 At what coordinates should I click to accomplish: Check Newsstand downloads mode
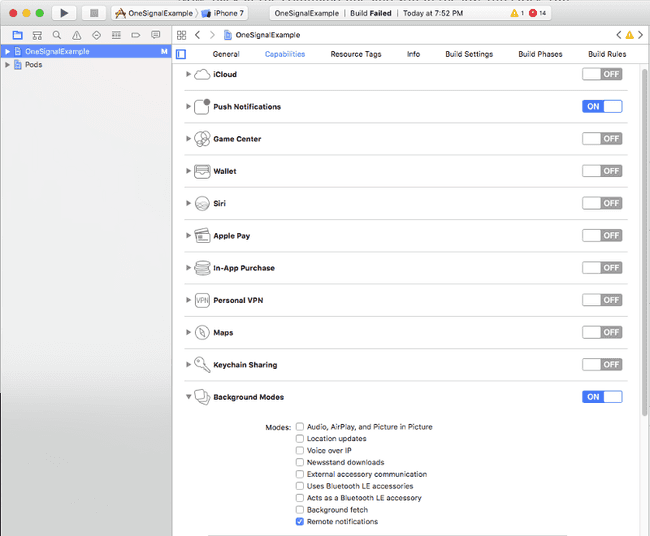pos(300,462)
